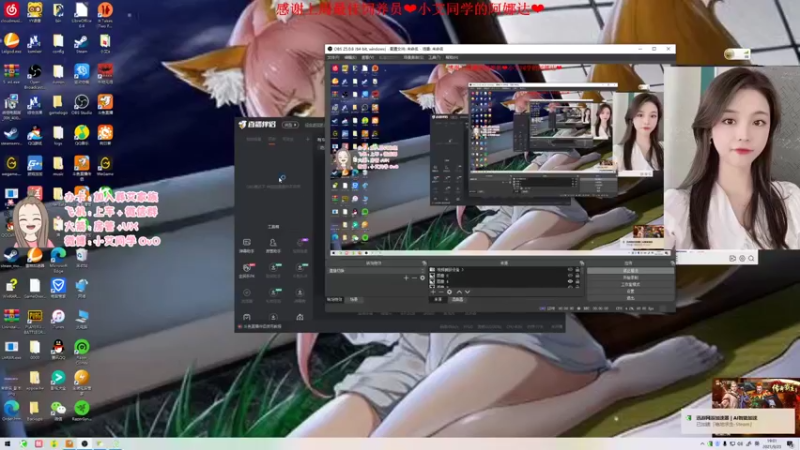Open OBS scene transition dropdown
The width and height of the screenshot is (800, 450).
click(375, 270)
